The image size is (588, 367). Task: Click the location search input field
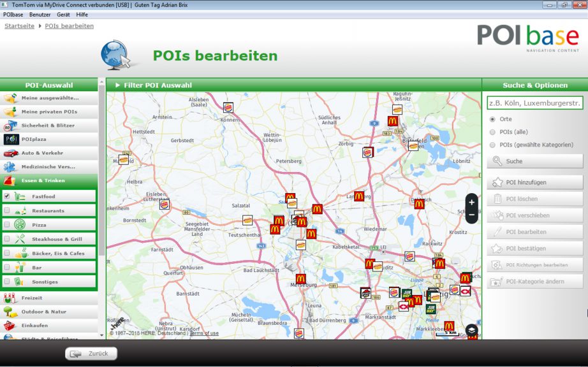pyautogui.click(x=534, y=103)
